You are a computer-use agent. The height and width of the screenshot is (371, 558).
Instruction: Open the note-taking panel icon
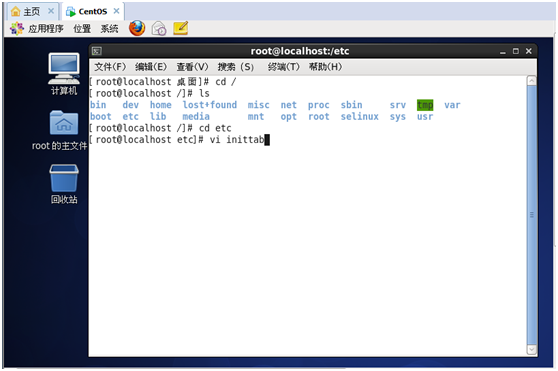(x=181, y=28)
